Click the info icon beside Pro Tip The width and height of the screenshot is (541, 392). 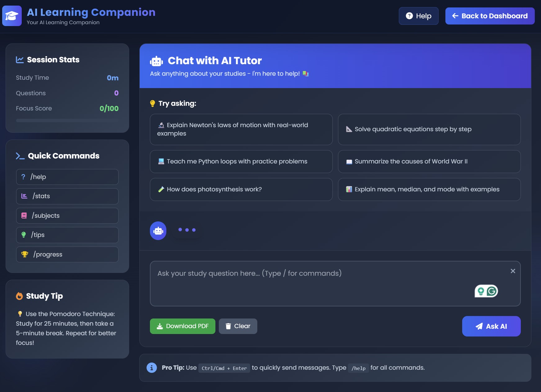(x=151, y=367)
